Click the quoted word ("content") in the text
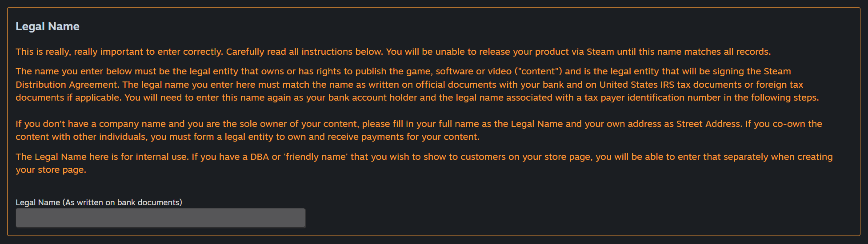This screenshot has height=244, width=868. [538, 71]
